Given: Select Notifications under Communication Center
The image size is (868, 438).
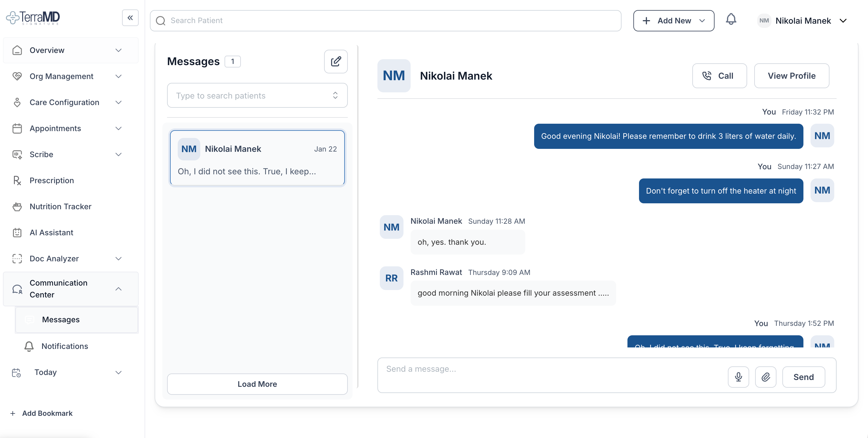Looking at the screenshot, I should (x=64, y=346).
